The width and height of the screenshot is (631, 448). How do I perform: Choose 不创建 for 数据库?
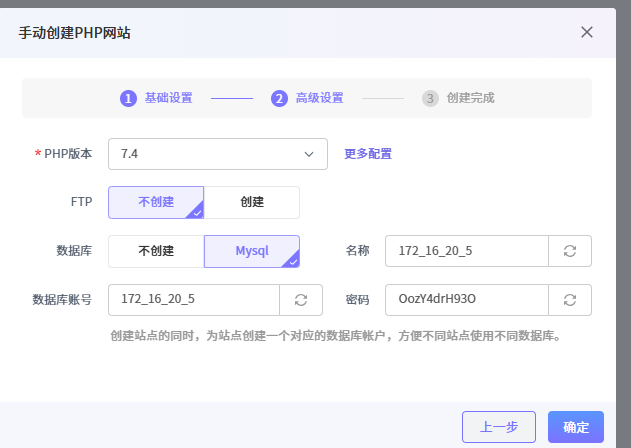click(x=156, y=251)
